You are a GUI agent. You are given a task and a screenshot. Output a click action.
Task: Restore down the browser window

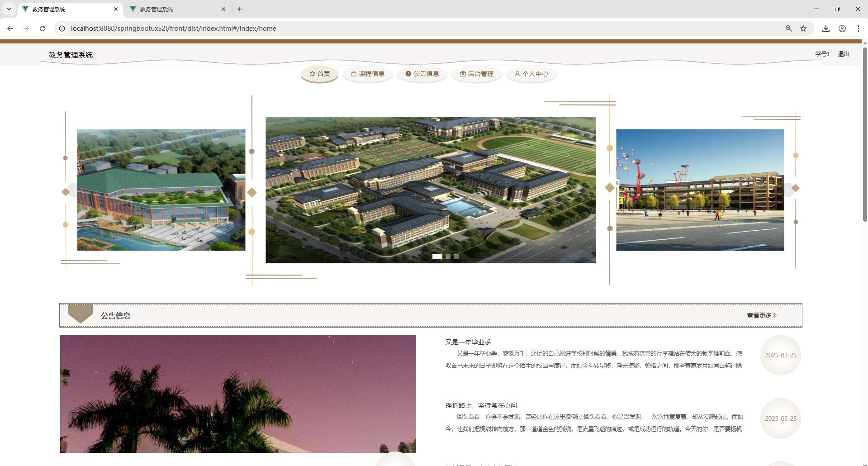click(837, 9)
